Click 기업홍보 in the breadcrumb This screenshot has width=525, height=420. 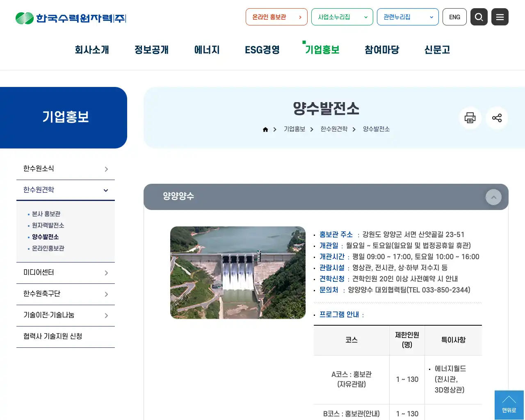pyautogui.click(x=294, y=129)
